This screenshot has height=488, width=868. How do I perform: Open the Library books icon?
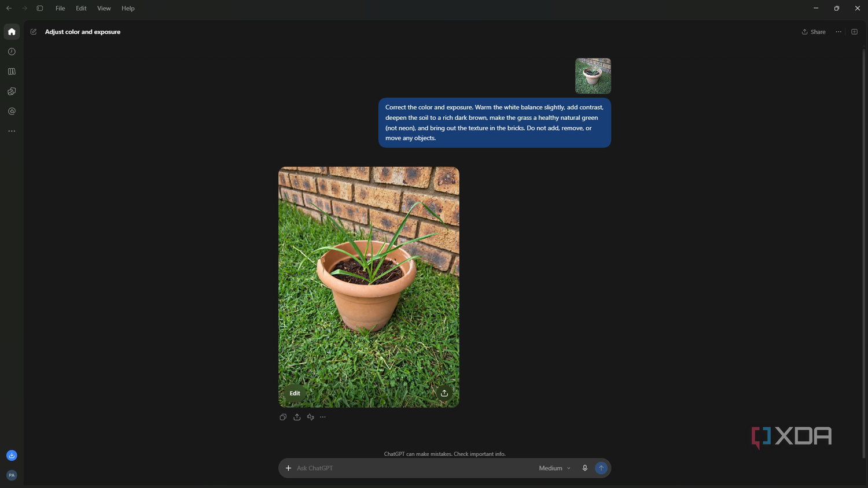(12, 72)
